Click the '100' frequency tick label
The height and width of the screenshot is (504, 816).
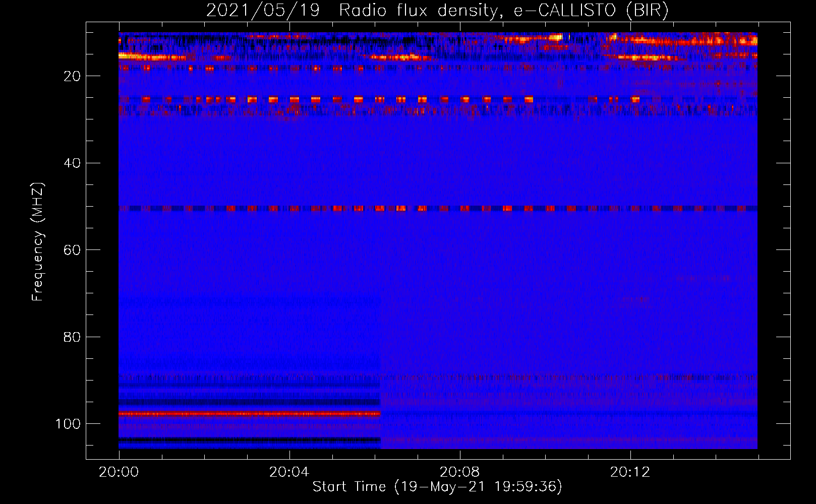pos(68,424)
